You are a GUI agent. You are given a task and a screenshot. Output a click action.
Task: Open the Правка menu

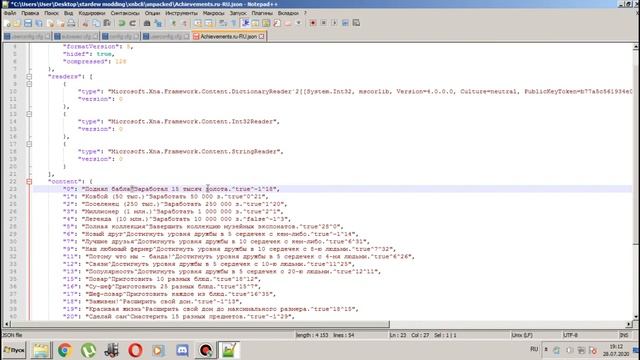(30, 13)
